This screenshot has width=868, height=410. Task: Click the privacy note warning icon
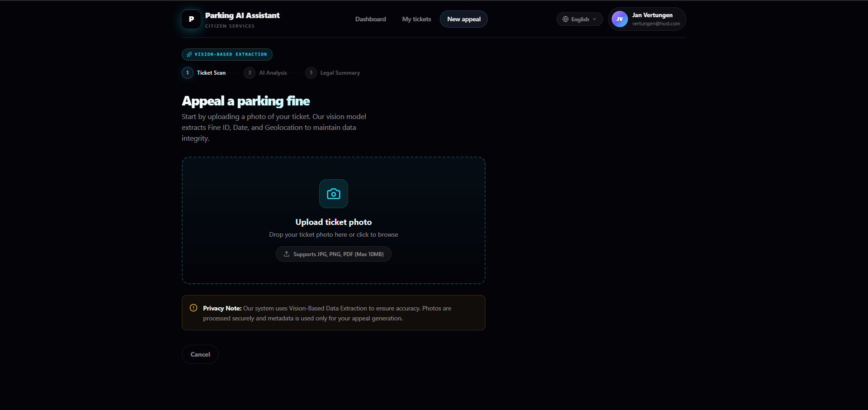pos(193,308)
